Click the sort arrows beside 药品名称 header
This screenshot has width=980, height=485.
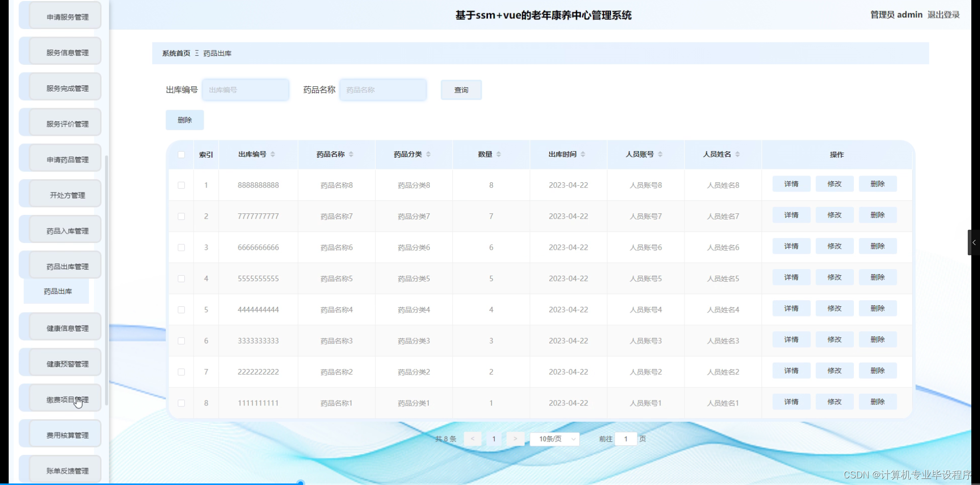pos(351,154)
